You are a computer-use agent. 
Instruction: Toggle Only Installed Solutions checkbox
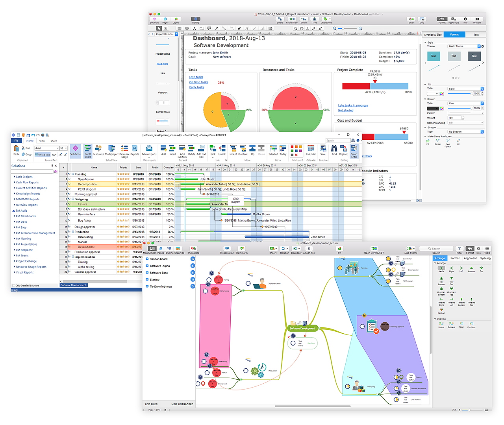[x=14, y=286]
